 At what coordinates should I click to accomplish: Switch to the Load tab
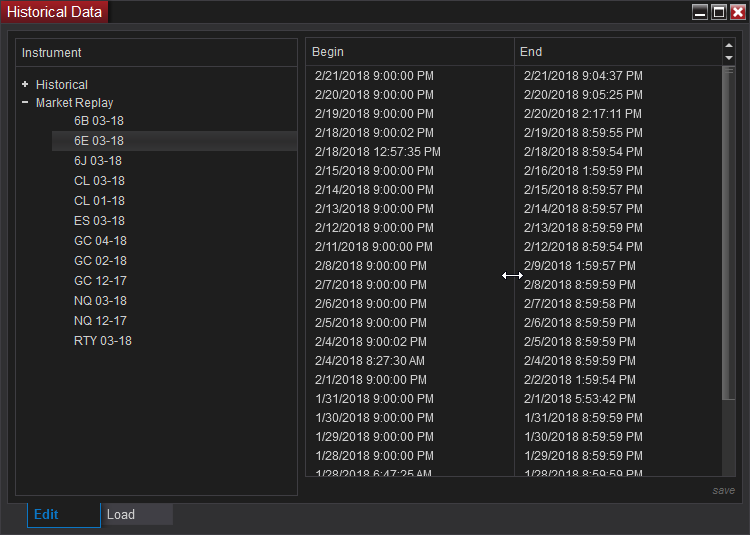pyautogui.click(x=137, y=515)
